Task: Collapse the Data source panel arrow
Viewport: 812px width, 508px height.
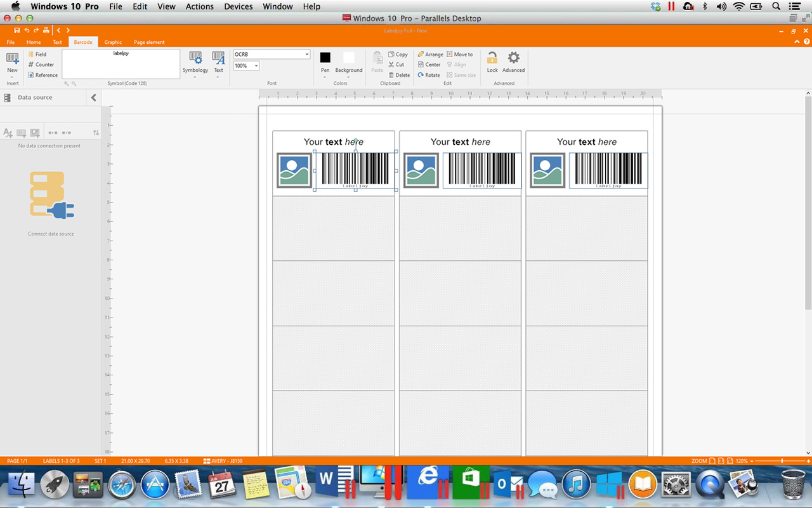Action: coord(94,98)
